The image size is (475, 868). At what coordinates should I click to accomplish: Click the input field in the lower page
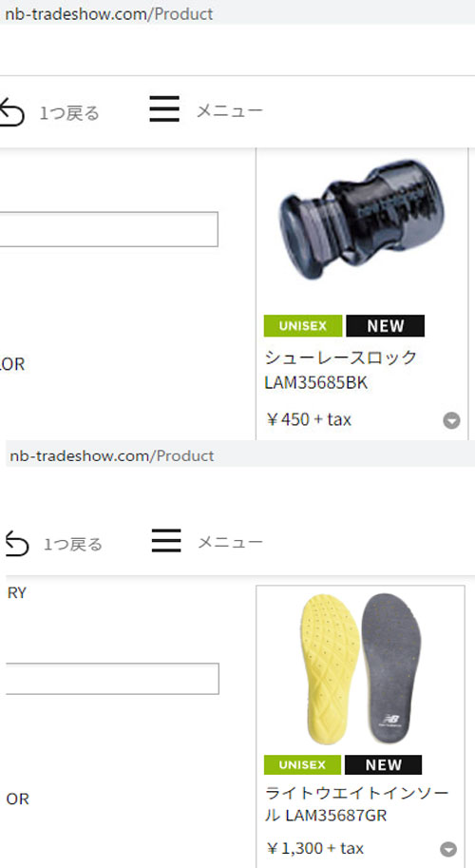[x=112, y=679]
